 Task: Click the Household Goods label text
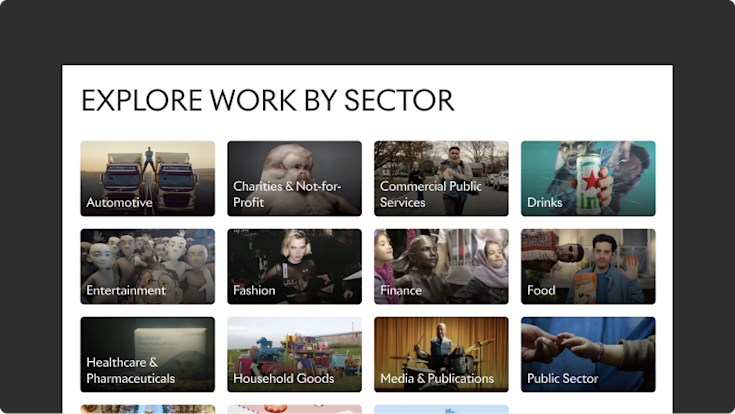tap(284, 378)
